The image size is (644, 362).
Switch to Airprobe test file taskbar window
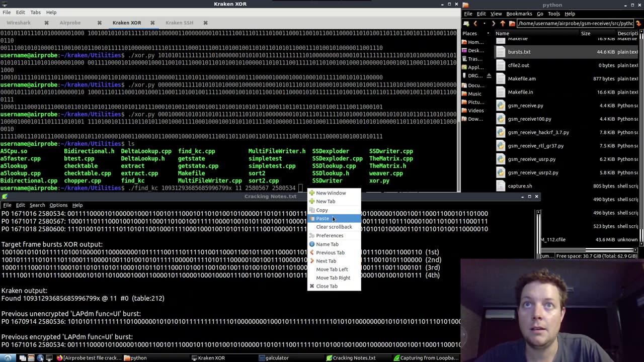coord(89,358)
